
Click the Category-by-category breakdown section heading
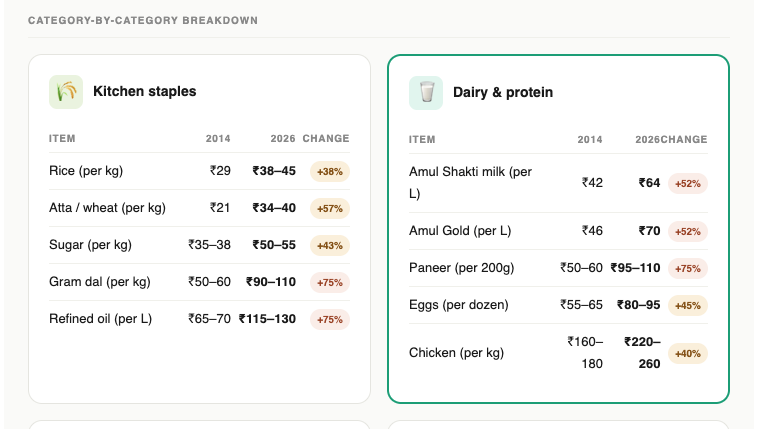pos(143,21)
